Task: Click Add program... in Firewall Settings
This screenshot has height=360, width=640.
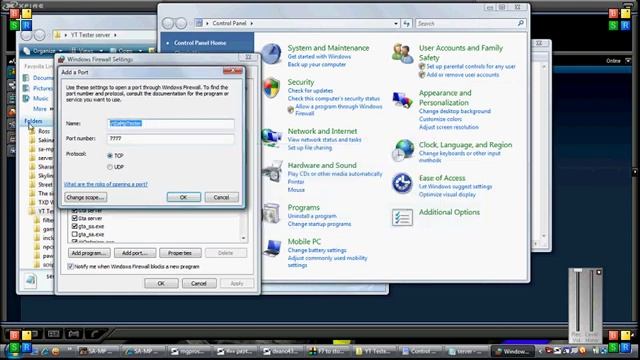Action: click(x=89, y=253)
